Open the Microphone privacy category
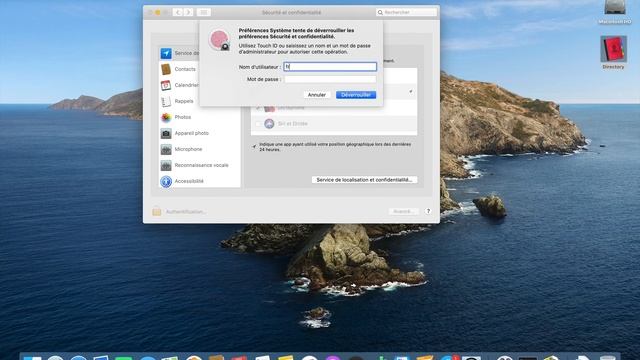Image resolution: width=640 pixels, height=360 pixels. click(200, 149)
